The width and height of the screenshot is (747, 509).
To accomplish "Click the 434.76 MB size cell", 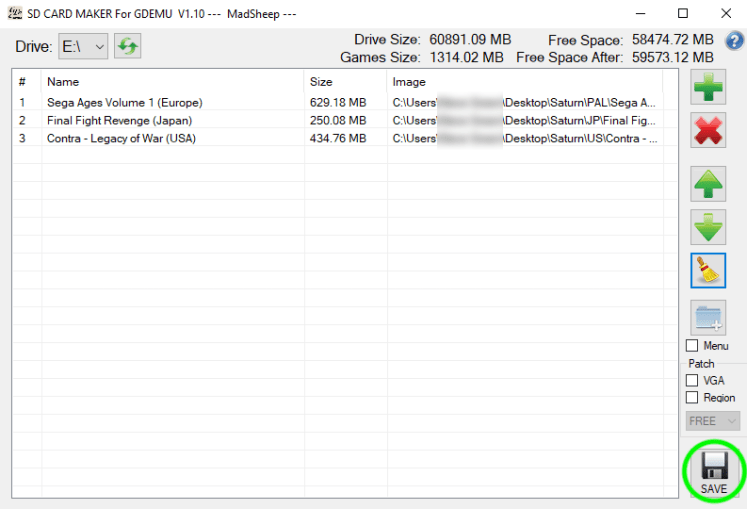I will (x=338, y=139).
